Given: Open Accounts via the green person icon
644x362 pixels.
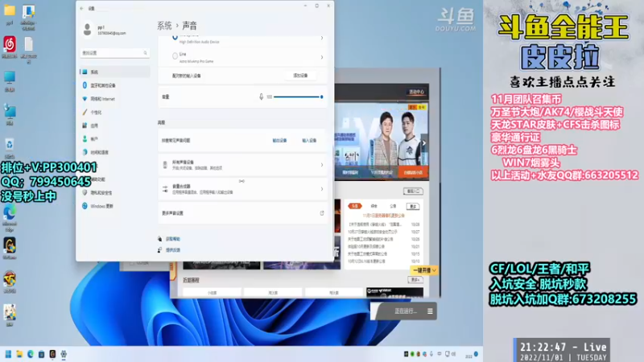Looking at the screenshot, I should [85, 138].
